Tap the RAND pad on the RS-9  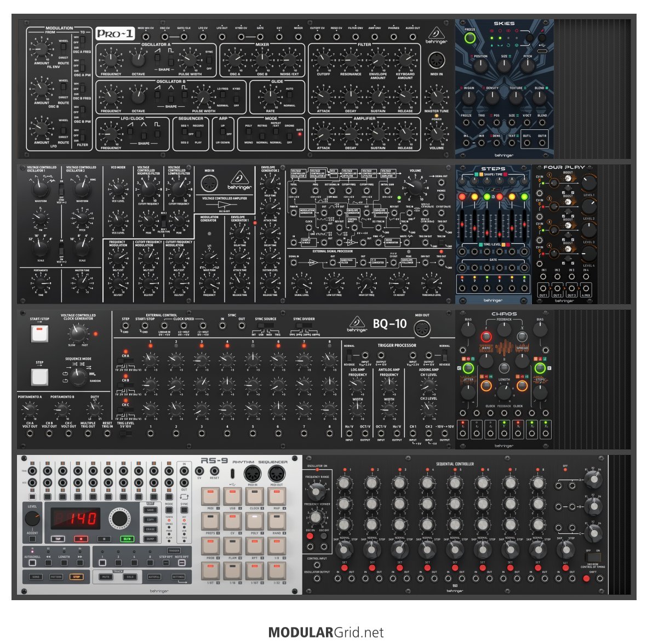pos(277,521)
